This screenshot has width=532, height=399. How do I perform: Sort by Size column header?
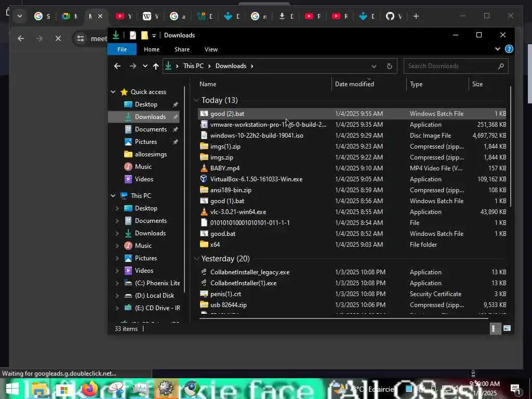pyautogui.click(x=477, y=84)
